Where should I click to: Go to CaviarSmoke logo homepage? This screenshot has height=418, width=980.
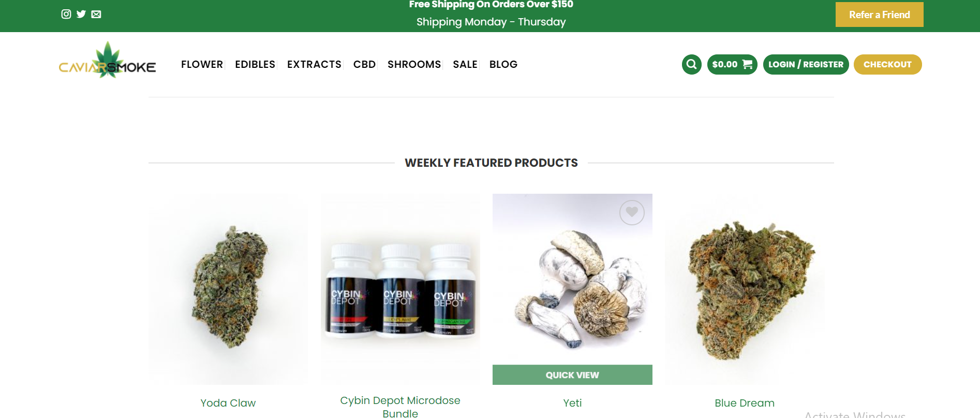click(108, 61)
